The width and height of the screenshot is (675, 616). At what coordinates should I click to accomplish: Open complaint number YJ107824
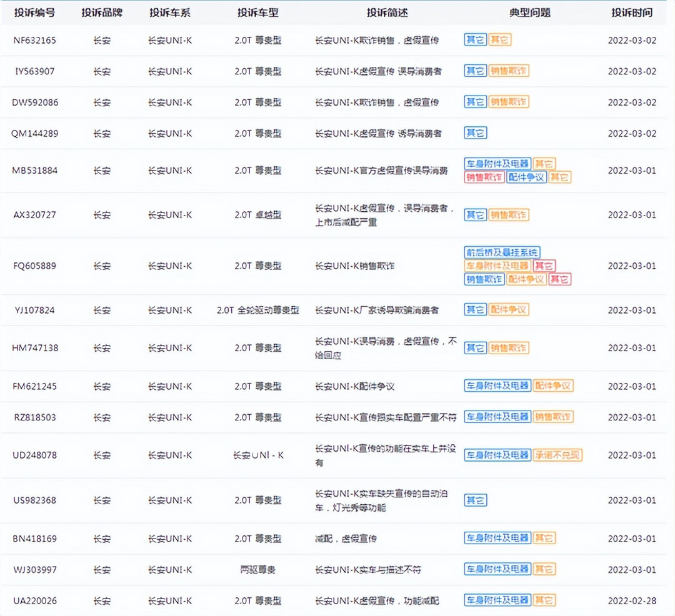pyautogui.click(x=34, y=310)
